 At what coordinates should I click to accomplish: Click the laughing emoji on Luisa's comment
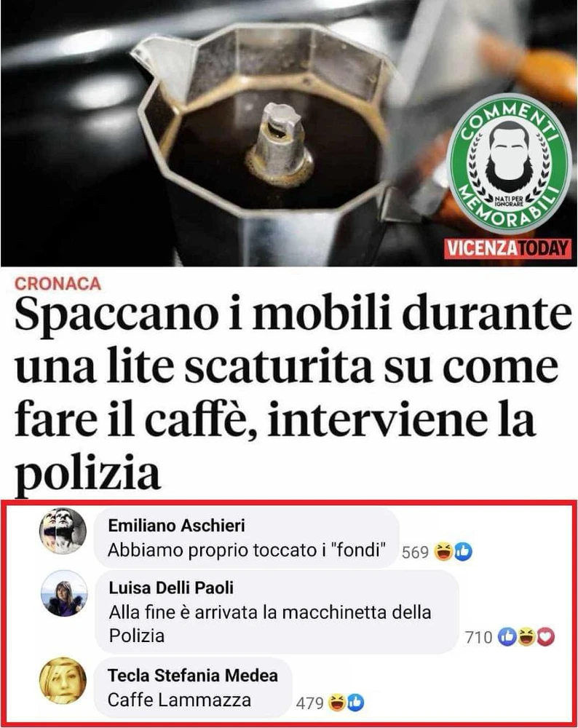pos(526,637)
